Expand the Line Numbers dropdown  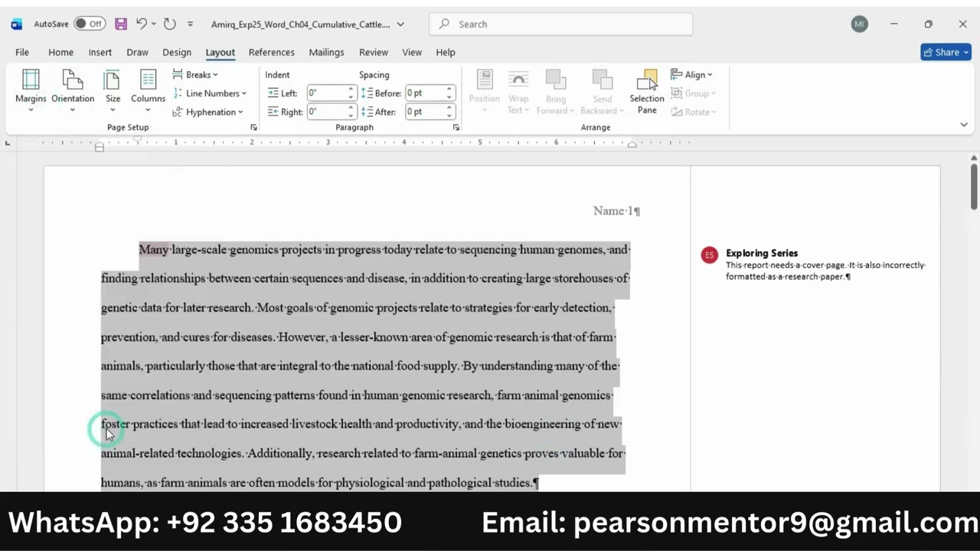pyautogui.click(x=210, y=93)
